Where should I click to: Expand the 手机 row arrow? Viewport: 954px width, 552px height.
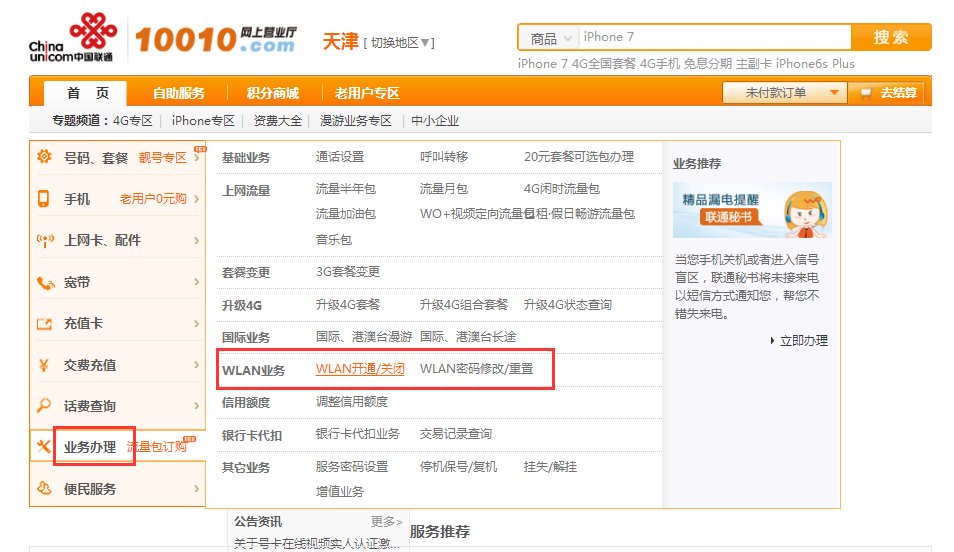197,198
